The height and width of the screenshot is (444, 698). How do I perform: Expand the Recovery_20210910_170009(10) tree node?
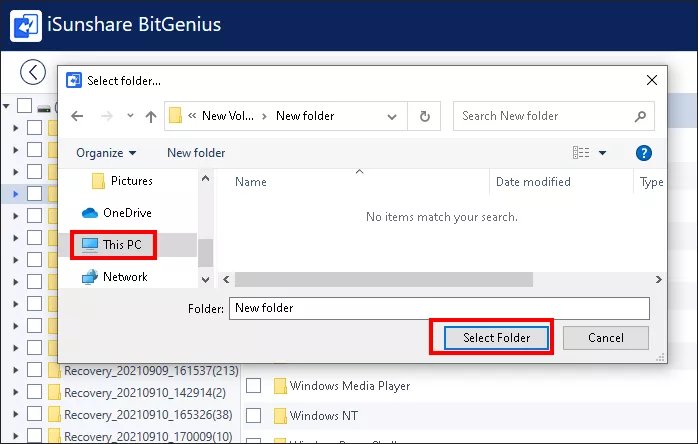click(16, 436)
